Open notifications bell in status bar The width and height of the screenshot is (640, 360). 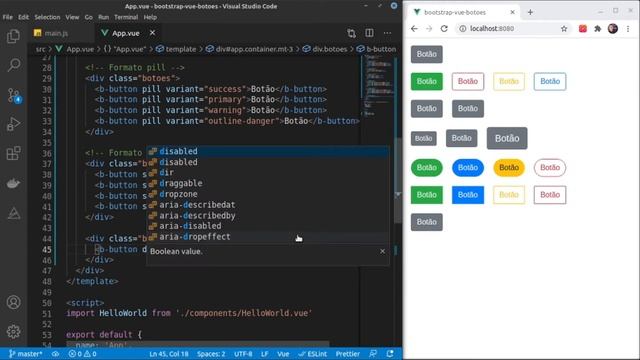(390, 354)
